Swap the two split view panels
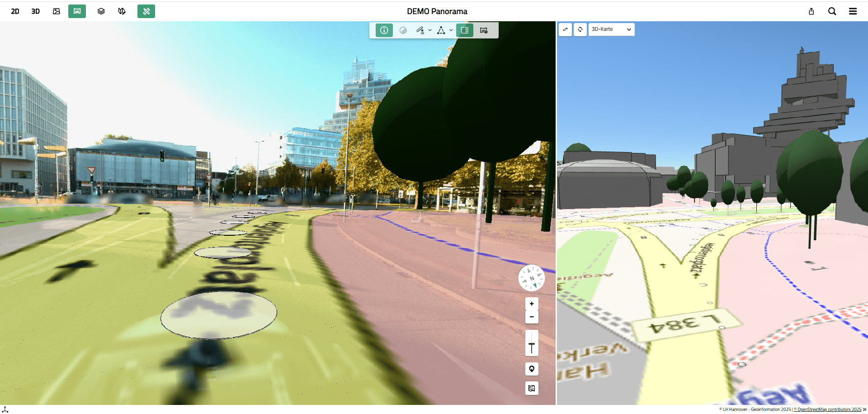Image resolution: width=868 pixels, height=414 pixels. pos(565,29)
